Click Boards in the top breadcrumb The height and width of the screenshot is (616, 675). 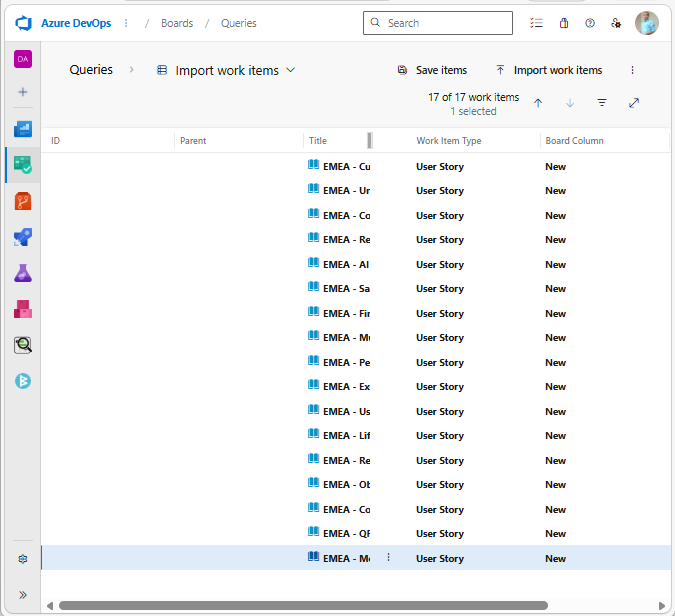[x=177, y=23]
